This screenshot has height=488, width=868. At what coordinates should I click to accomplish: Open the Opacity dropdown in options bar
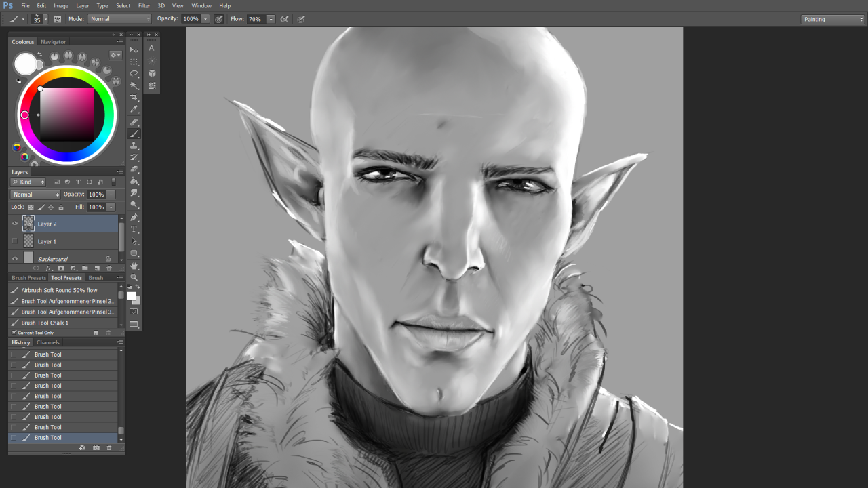click(x=205, y=19)
